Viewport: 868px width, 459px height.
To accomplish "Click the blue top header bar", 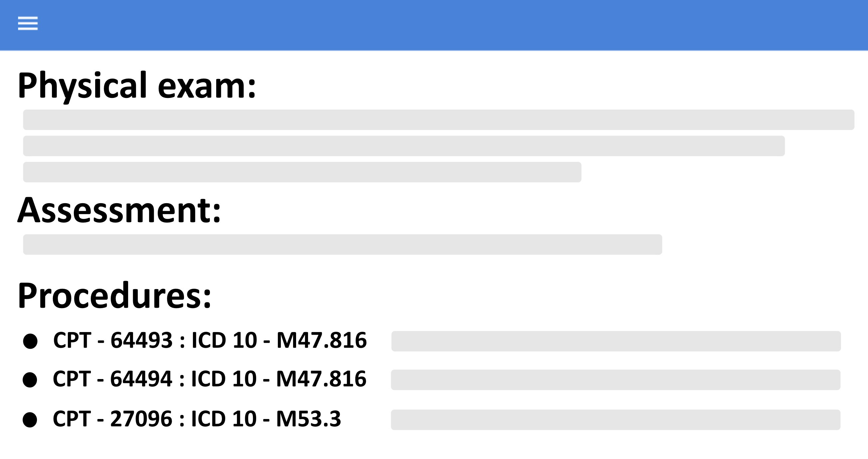I will pos(434,25).
